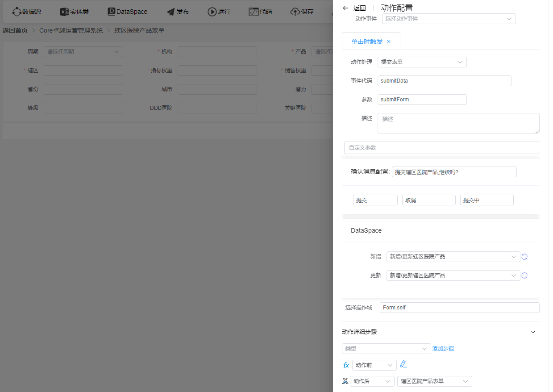Open the 代码 code toolbar item
The image size is (553, 392).
260,12
